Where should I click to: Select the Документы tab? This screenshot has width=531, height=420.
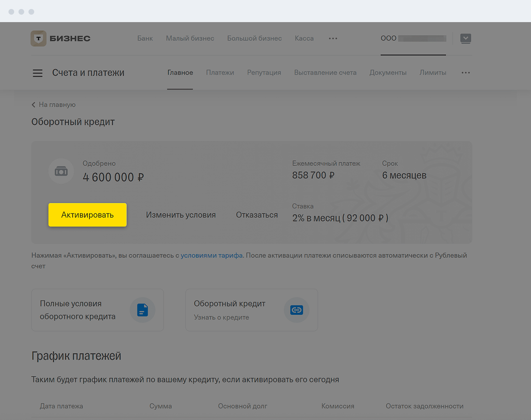(x=388, y=73)
